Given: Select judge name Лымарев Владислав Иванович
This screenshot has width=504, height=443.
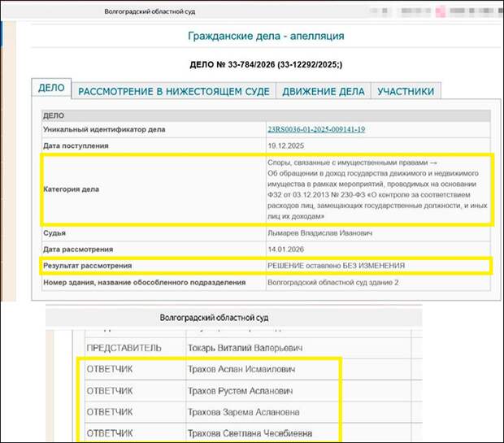Looking at the screenshot, I should tap(319, 232).
